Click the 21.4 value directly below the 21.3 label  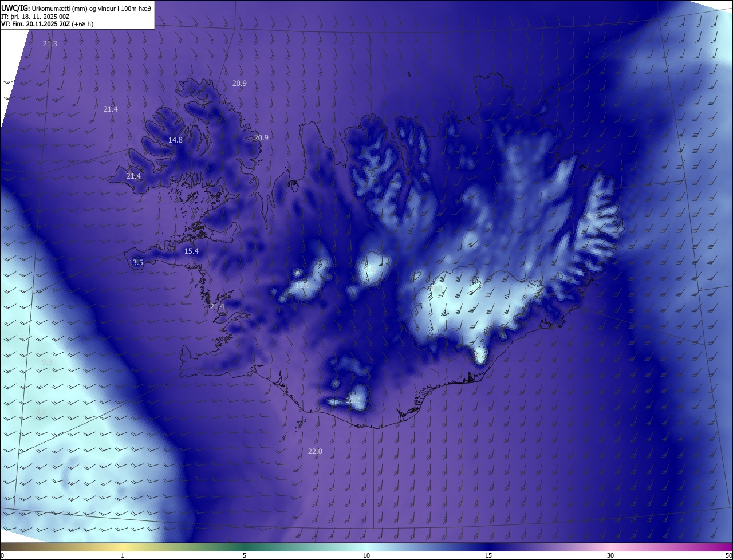111,109
